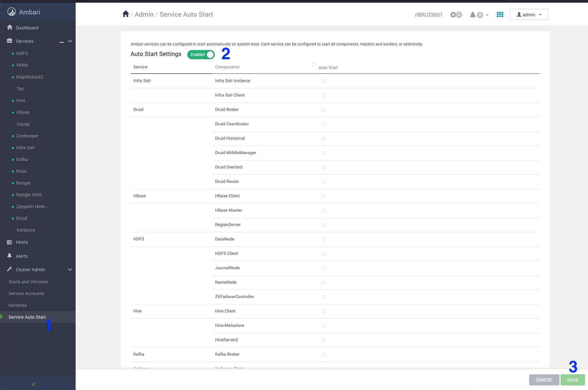
Task: Enable auto start for NameNode
Action: pos(323,283)
